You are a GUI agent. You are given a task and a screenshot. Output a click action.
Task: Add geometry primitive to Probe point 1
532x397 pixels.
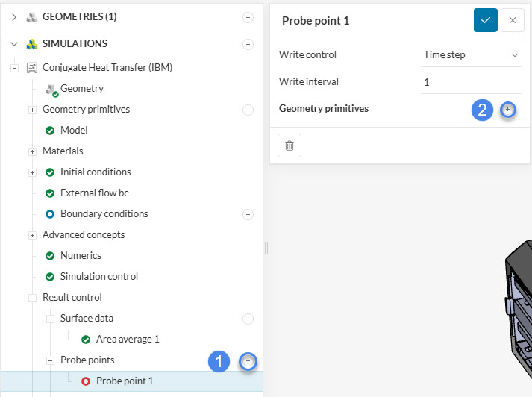tap(507, 110)
